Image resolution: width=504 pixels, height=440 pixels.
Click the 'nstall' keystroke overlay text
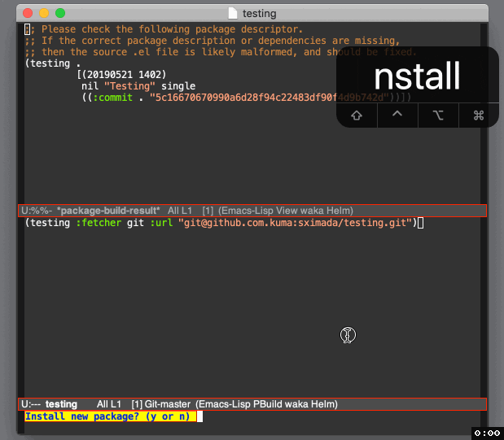(x=417, y=76)
